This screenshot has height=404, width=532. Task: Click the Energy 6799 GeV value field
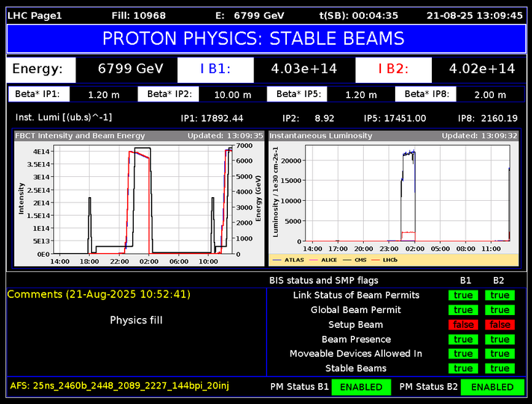tap(130, 69)
